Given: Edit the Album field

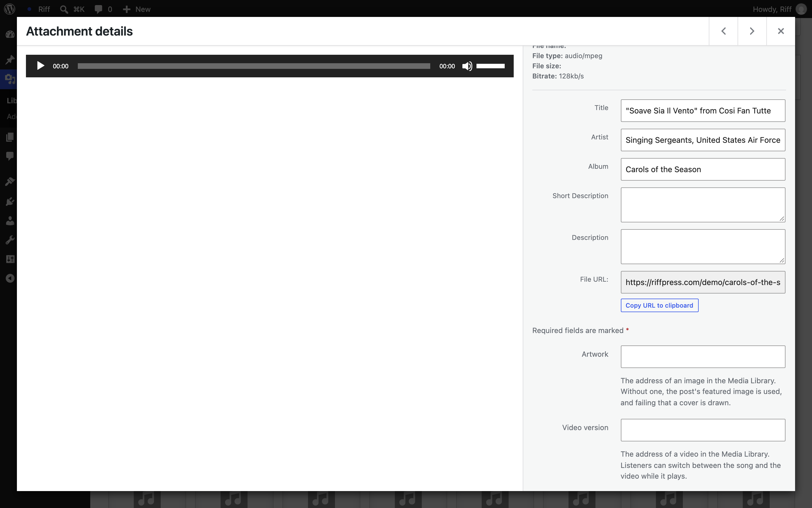Looking at the screenshot, I should pos(703,169).
